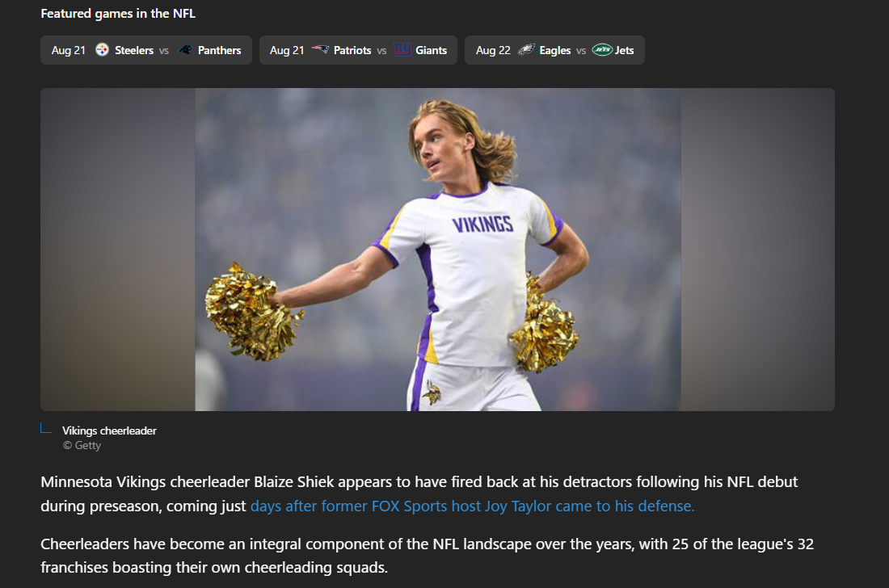The width and height of the screenshot is (889, 588).
Task: Click the Panthers team logo
Action: (x=185, y=50)
